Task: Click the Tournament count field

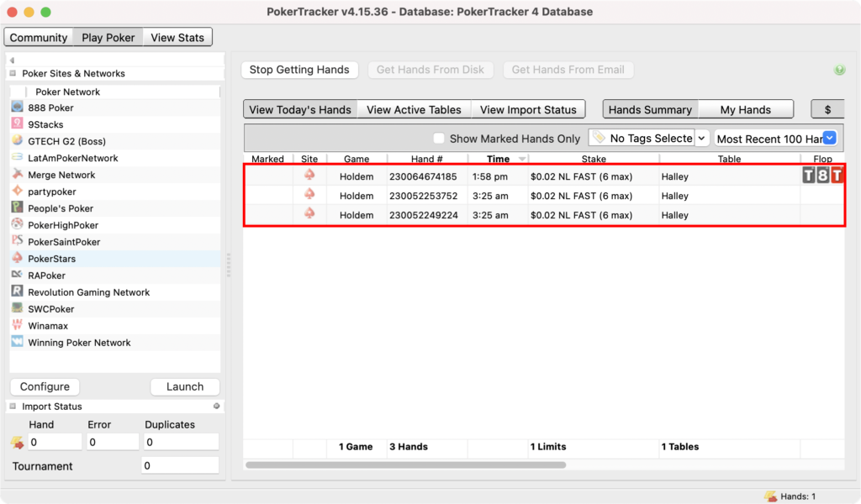Action: [180, 465]
